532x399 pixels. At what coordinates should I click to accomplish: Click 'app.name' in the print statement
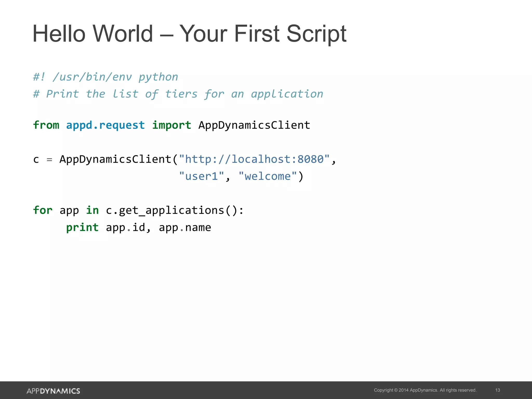pos(185,228)
